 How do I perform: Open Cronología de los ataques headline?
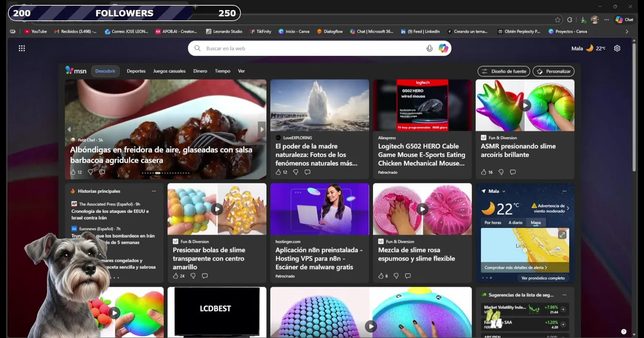tap(110, 215)
